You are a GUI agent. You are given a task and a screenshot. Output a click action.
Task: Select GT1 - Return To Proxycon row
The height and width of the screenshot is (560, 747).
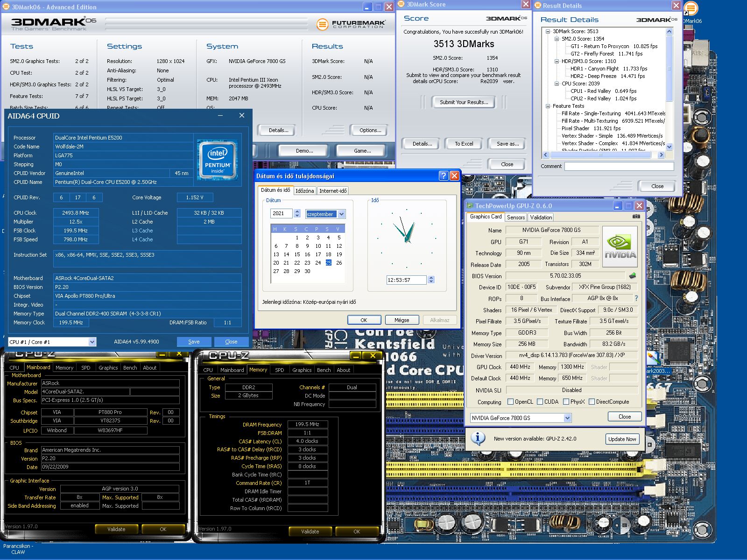click(x=613, y=46)
